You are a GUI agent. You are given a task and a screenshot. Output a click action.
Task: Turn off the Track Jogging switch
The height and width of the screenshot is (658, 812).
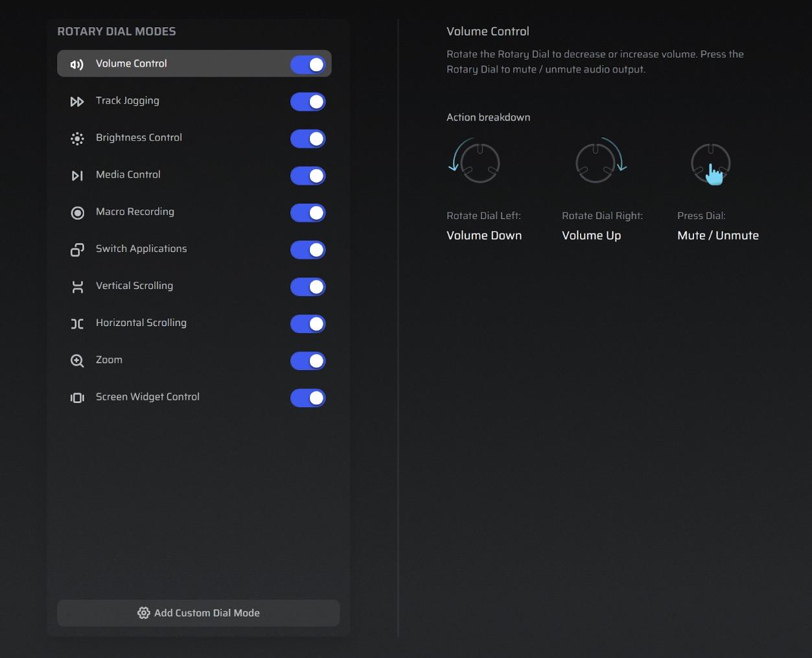308,102
